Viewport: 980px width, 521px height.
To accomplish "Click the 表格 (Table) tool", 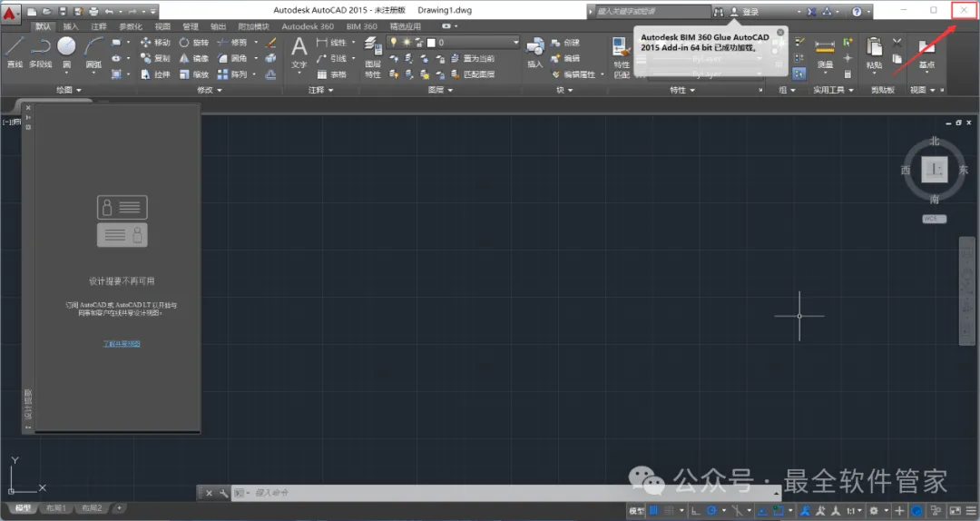I will pos(331,74).
